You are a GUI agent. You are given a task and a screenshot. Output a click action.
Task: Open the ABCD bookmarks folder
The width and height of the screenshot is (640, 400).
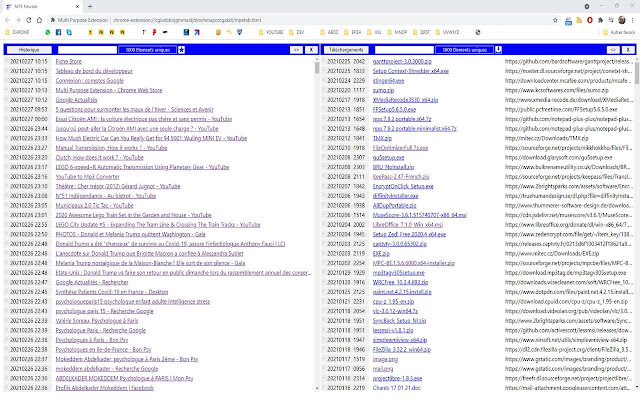point(329,32)
